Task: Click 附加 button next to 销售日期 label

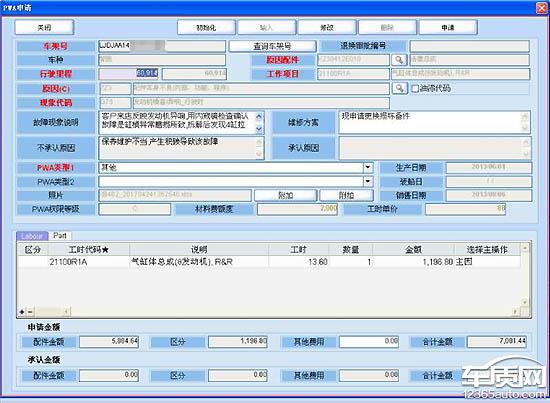Action: 346,195
